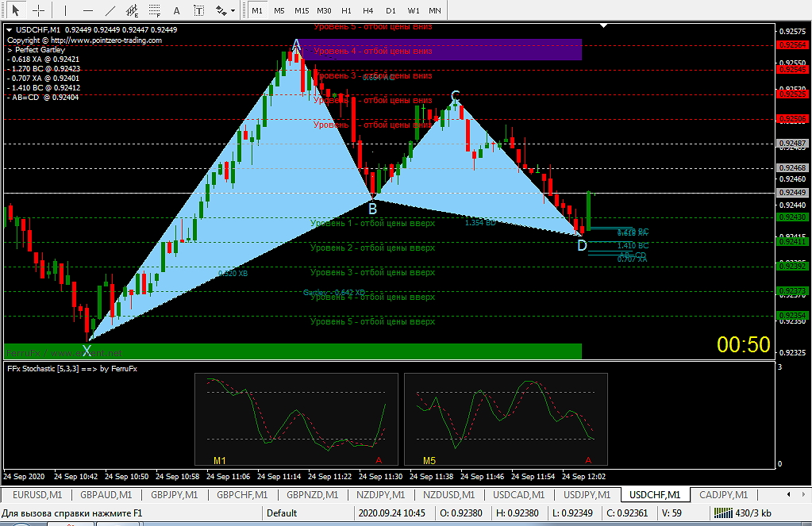Switch timeframe to M15
Image resolution: width=812 pixels, height=526 pixels.
pyautogui.click(x=302, y=10)
